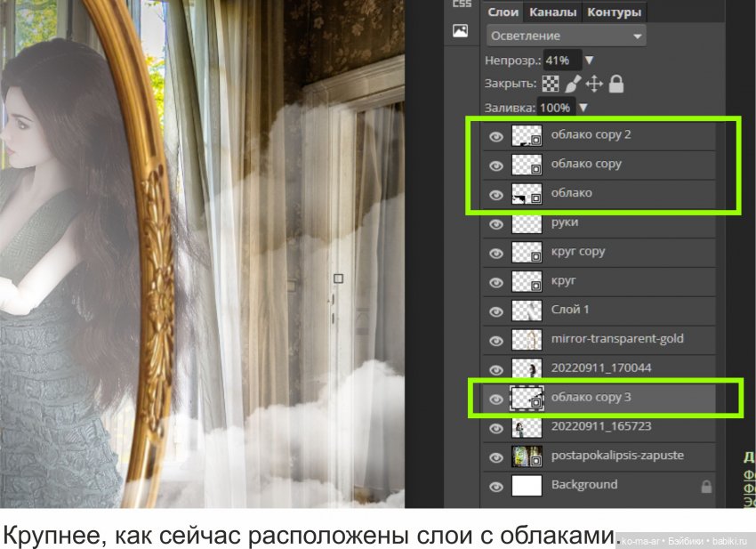
Task: Click the lock icon on Background layer
Action: point(707,485)
